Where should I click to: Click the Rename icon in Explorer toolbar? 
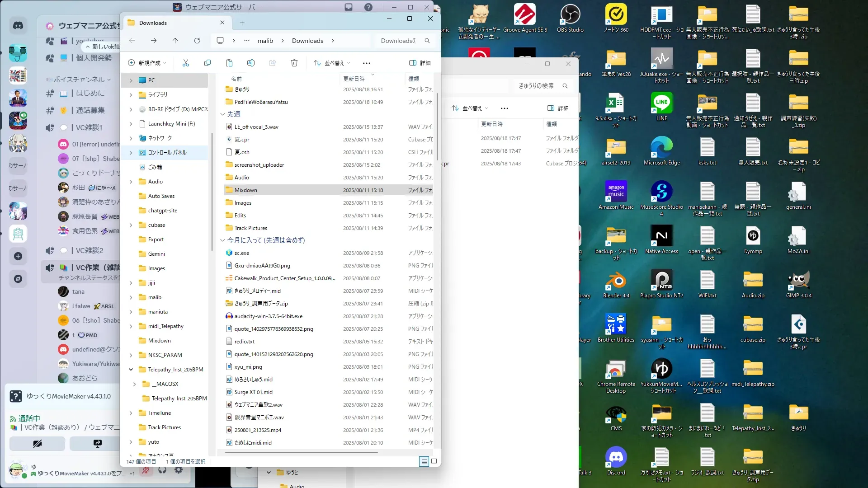pyautogui.click(x=251, y=63)
